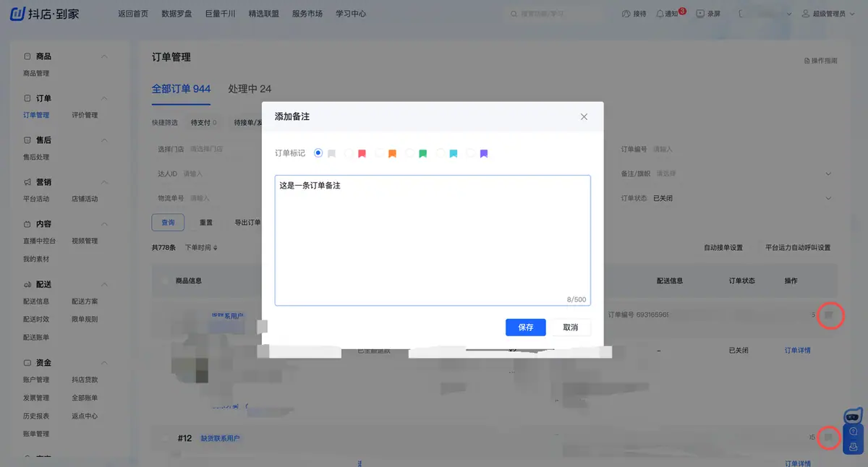868x467 pixels.
Task: Close the 添加备注 dialog with X
Action: coord(584,116)
